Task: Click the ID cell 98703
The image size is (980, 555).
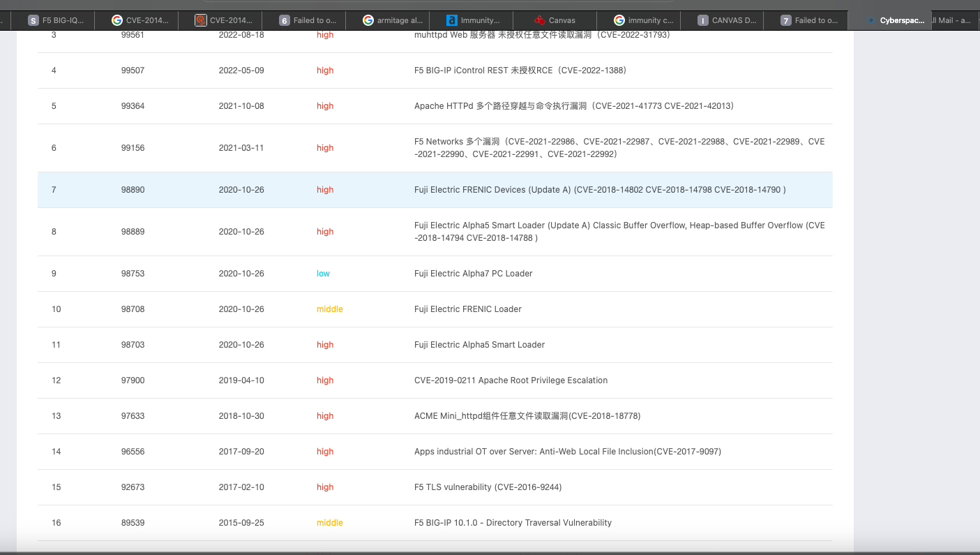Action: 133,345
